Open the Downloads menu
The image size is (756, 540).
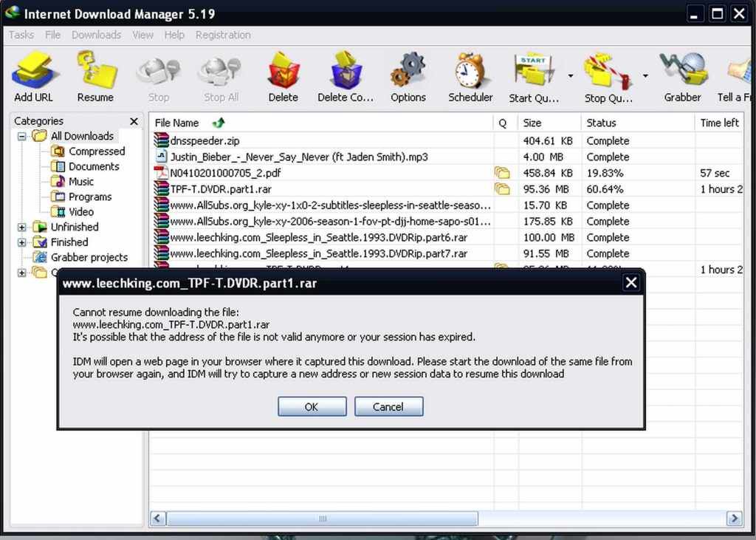point(97,35)
